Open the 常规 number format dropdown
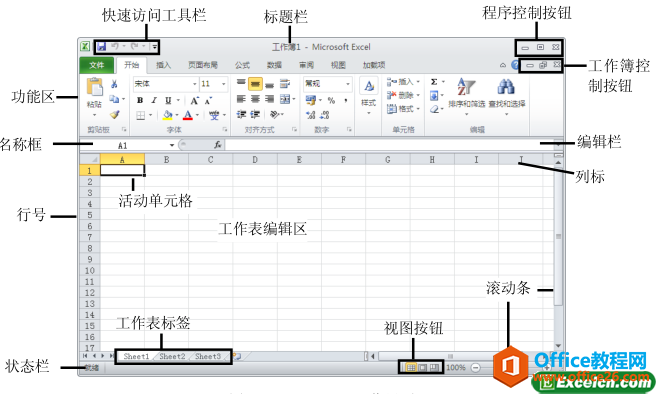 pyautogui.click(x=348, y=84)
